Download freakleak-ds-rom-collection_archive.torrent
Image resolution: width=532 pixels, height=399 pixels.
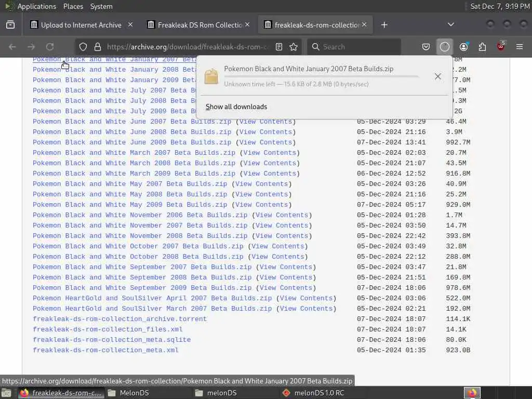point(120,319)
